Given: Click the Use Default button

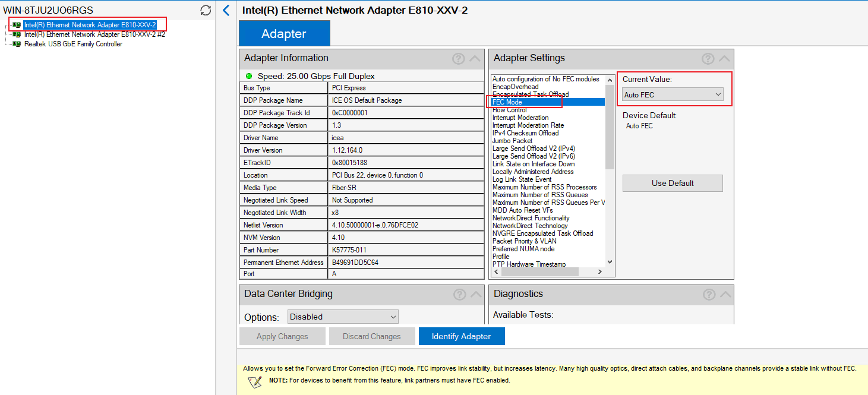Looking at the screenshot, I should point(673,183).
